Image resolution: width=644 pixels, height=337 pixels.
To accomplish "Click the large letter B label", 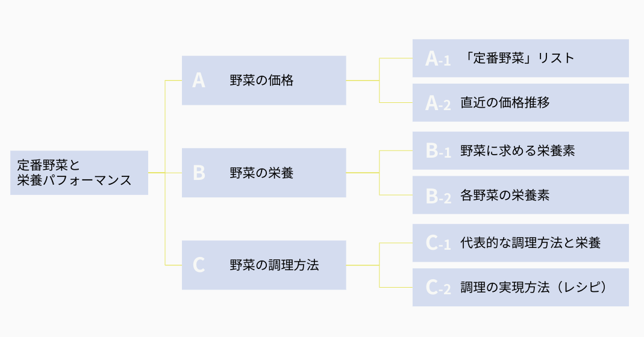I will [x=199, y=173].
